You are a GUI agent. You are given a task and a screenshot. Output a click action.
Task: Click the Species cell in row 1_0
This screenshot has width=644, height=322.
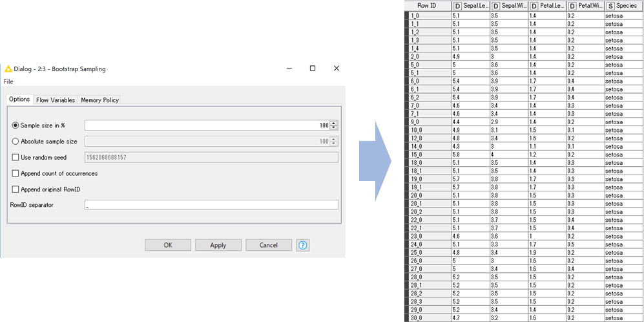tap(624, 16)
